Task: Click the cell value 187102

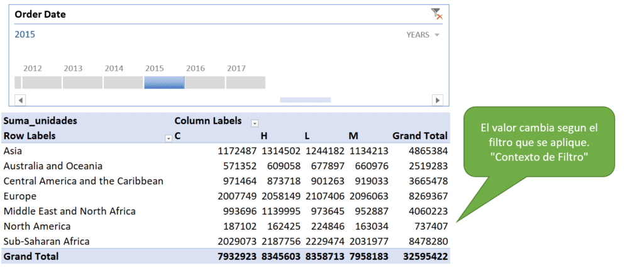Action: click(x=240, y=226)
